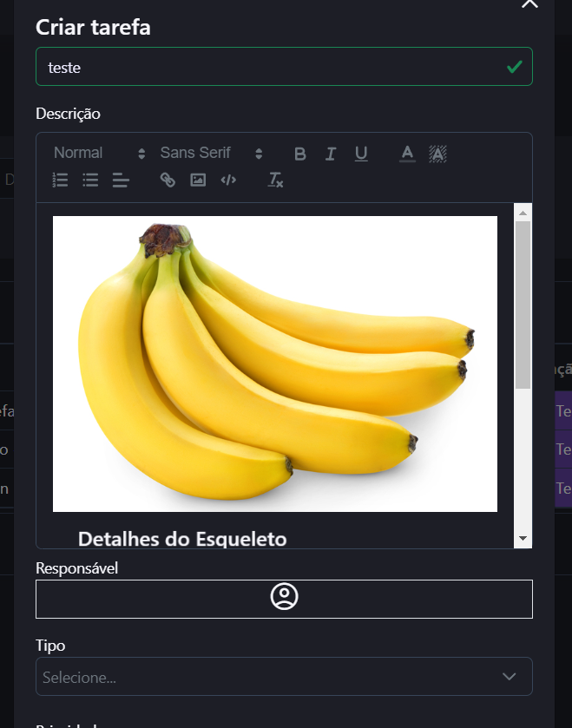Click the task title field containing teste

[269, 67]
